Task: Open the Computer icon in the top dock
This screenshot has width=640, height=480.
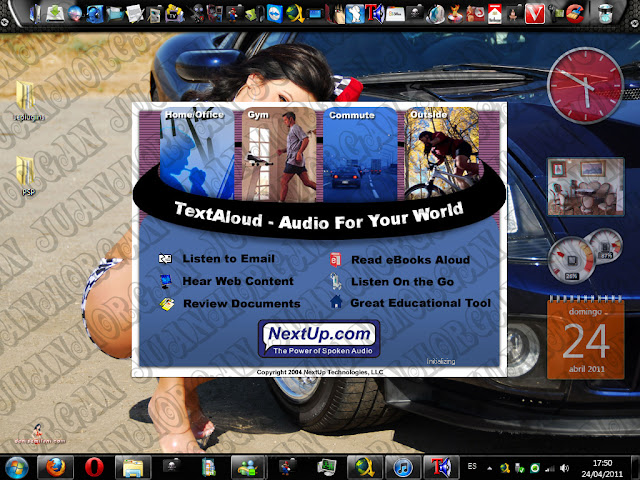Action: [x=35, y=13]
